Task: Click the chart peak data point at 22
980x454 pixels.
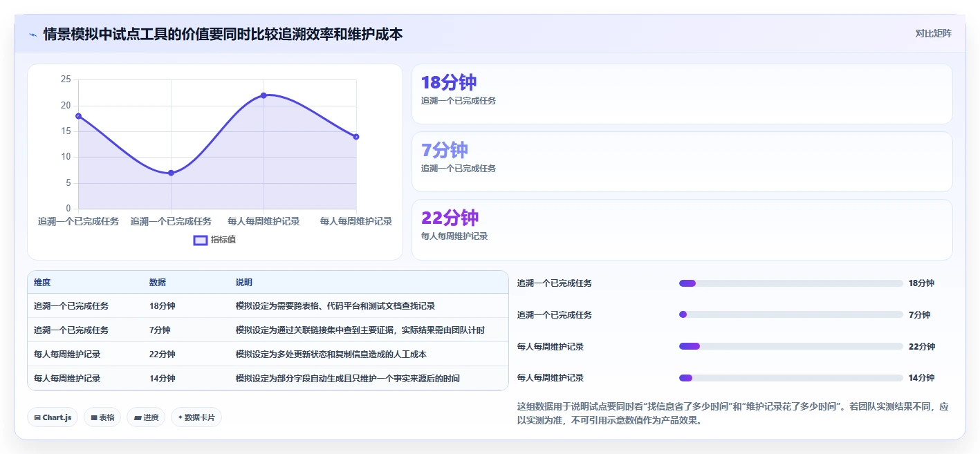Action: (264, 95)
